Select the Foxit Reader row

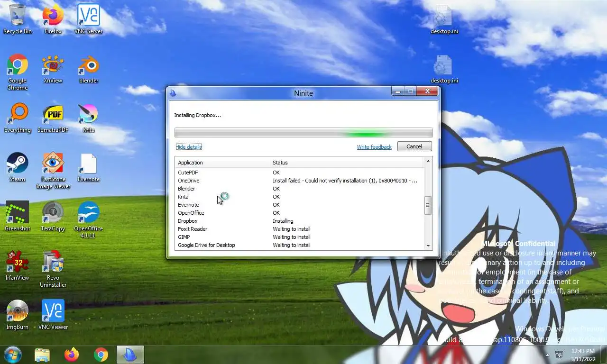(x=299, y=229)
